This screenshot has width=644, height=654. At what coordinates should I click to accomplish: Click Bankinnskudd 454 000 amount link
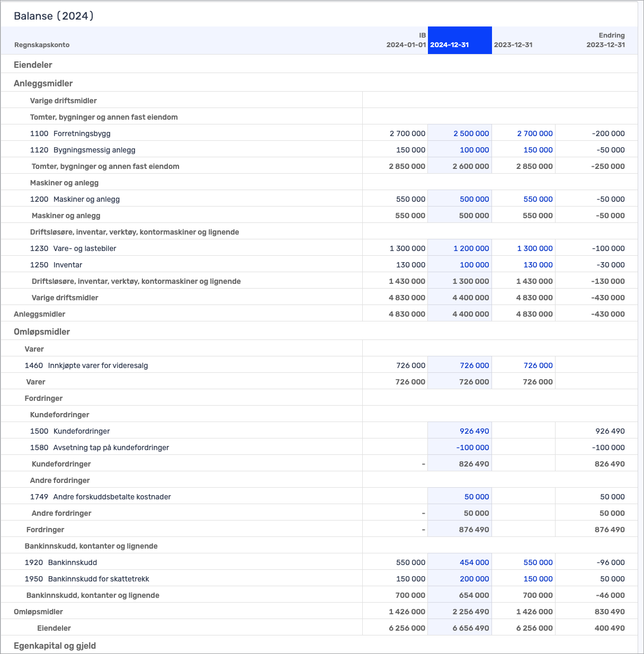tap(474, 562)
